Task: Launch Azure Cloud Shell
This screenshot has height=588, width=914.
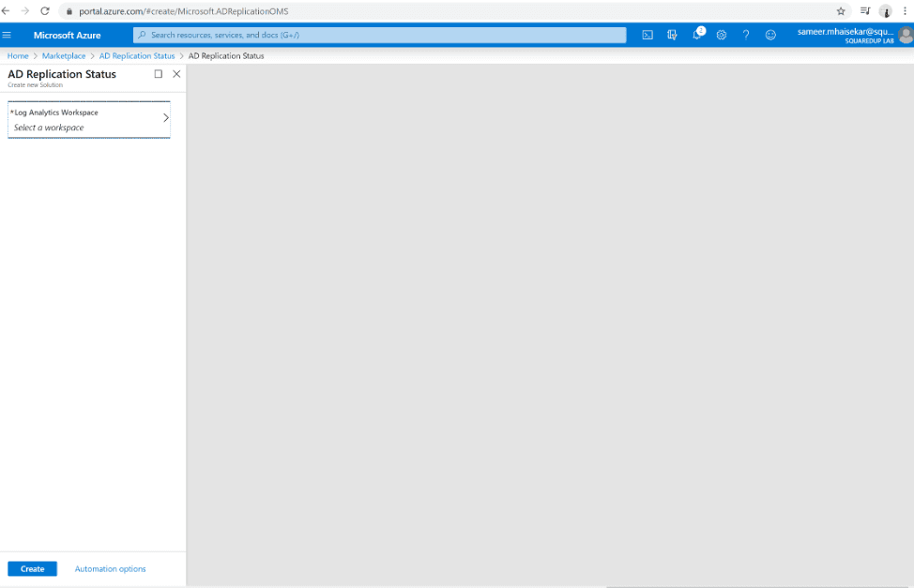Action: pos(647,35)
